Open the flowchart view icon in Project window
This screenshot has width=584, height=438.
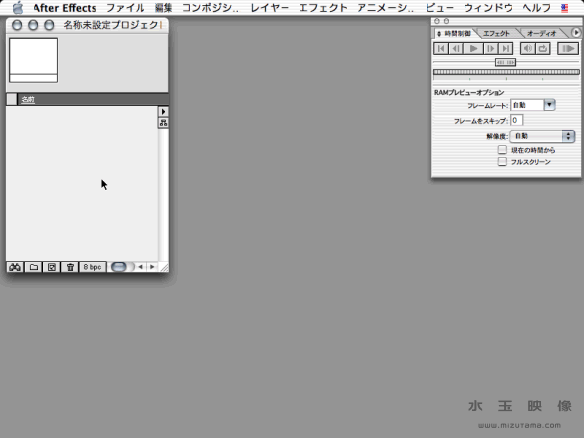click(x=163, y=123)
